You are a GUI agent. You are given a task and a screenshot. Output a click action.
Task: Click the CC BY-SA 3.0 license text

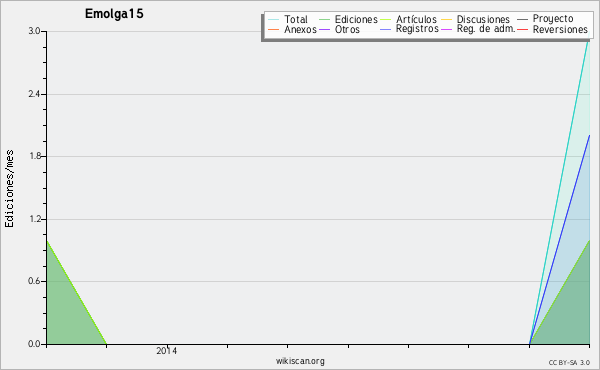[x=569, y=363]
